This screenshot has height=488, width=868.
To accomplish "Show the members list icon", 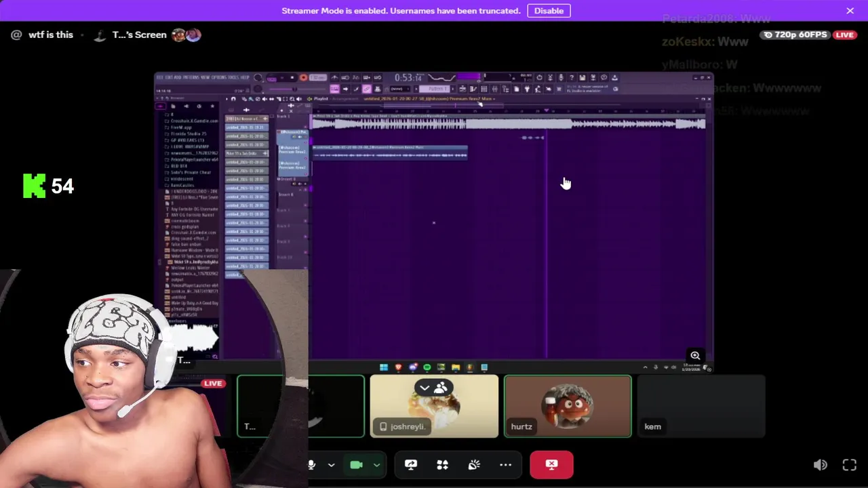I will pos(441,388).
